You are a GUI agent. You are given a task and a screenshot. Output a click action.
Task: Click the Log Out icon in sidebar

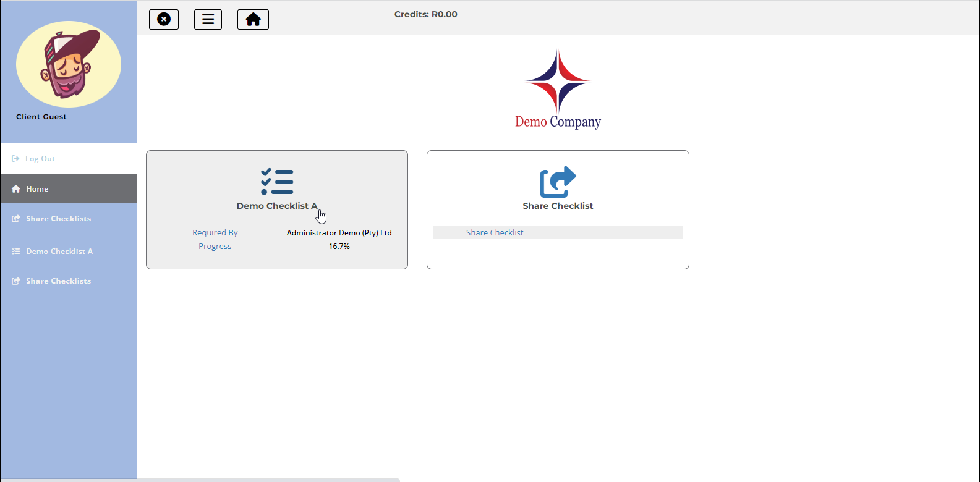[x=15, y=159]
